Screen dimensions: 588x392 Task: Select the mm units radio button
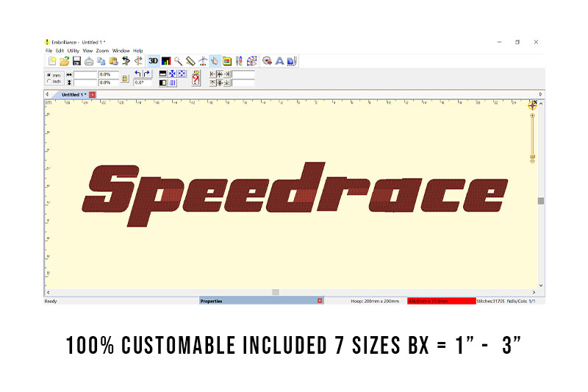[49, 75]
